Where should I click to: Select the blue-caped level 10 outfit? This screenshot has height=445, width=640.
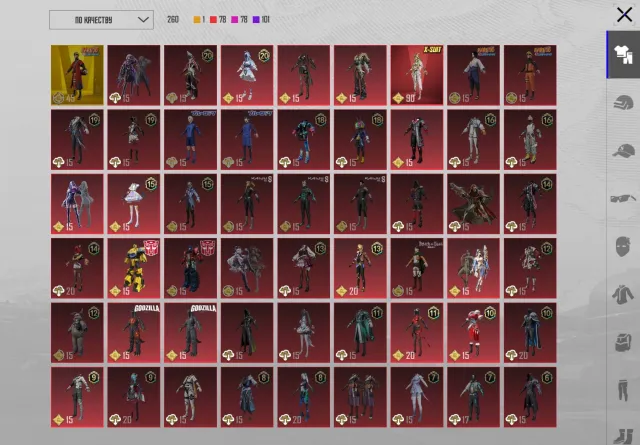530,333
